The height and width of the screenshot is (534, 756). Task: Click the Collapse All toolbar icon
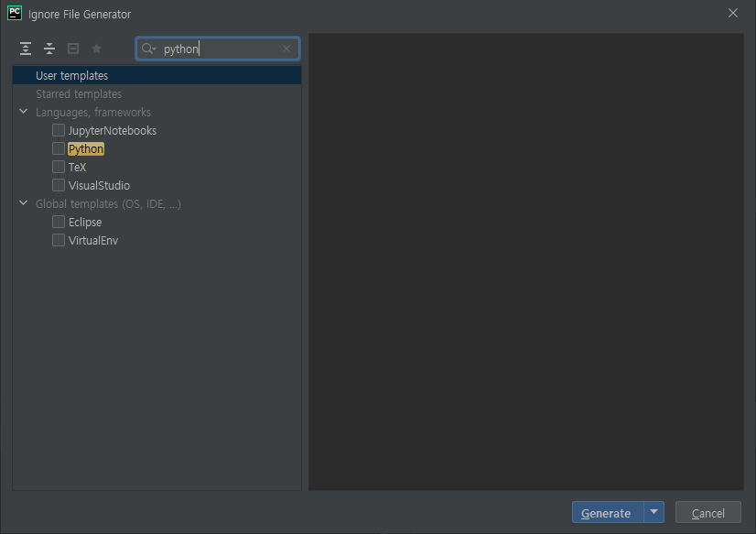coord(49,49)
